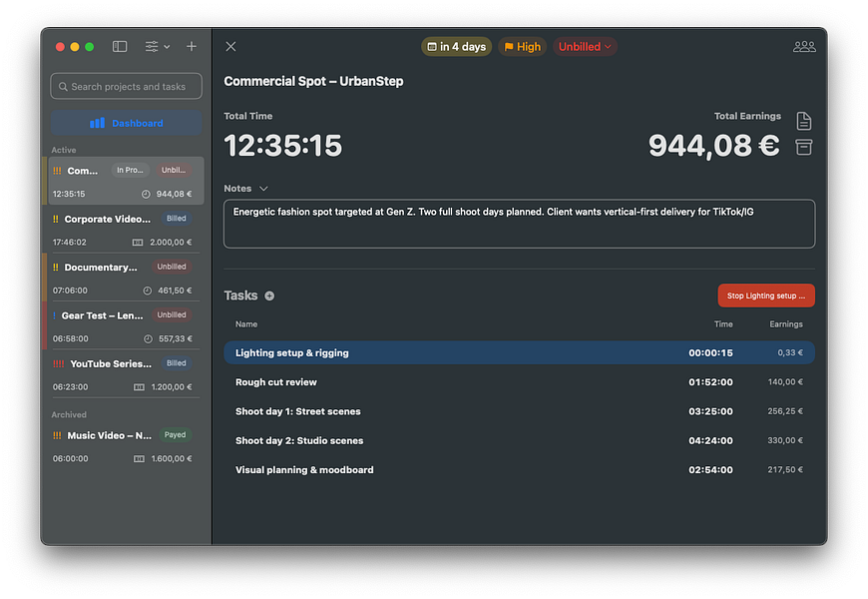Click the total earnings 944,08 €
Screen dimensions: 868x599
click(714, 146)
